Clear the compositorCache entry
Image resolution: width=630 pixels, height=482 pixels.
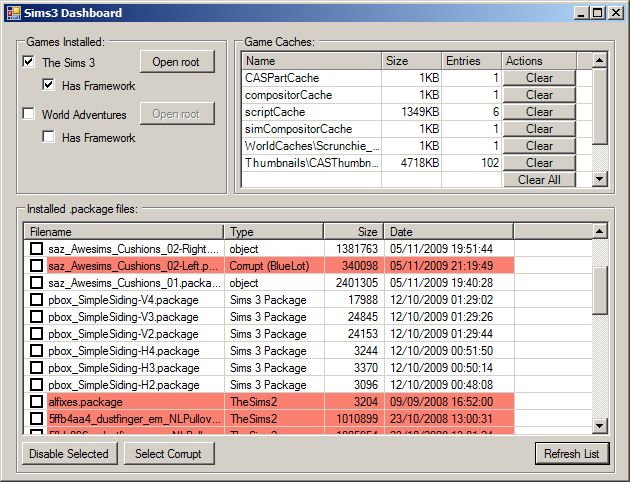click(x=539, y=95)
